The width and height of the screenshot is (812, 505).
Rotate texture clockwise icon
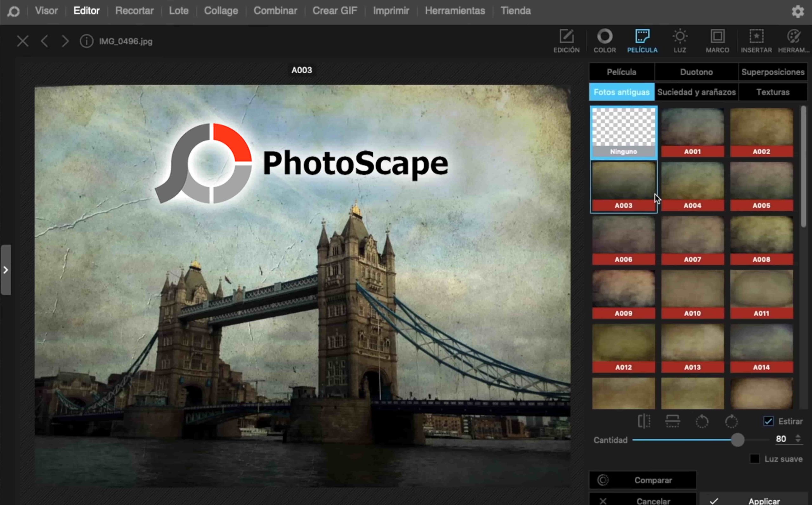point(731,422)
